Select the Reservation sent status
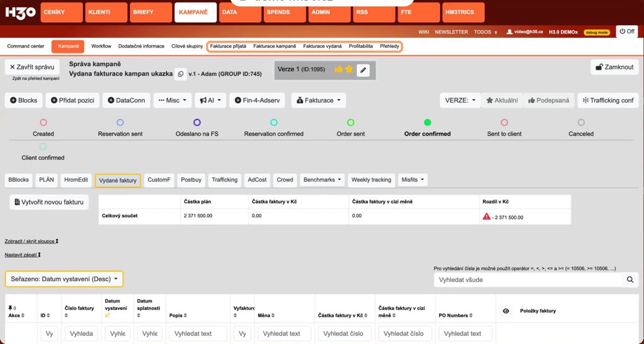 coord(120,122)
